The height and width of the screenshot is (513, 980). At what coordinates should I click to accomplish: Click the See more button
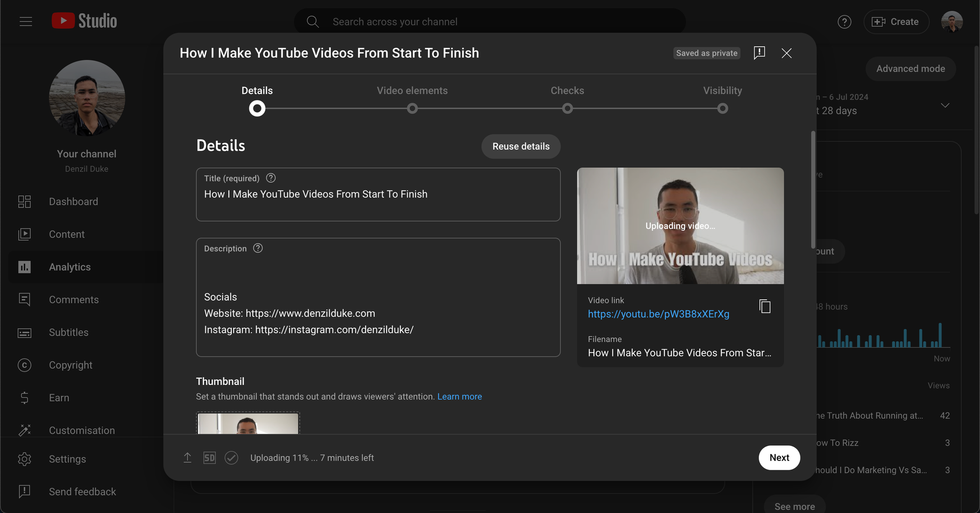tap(795, 506)
